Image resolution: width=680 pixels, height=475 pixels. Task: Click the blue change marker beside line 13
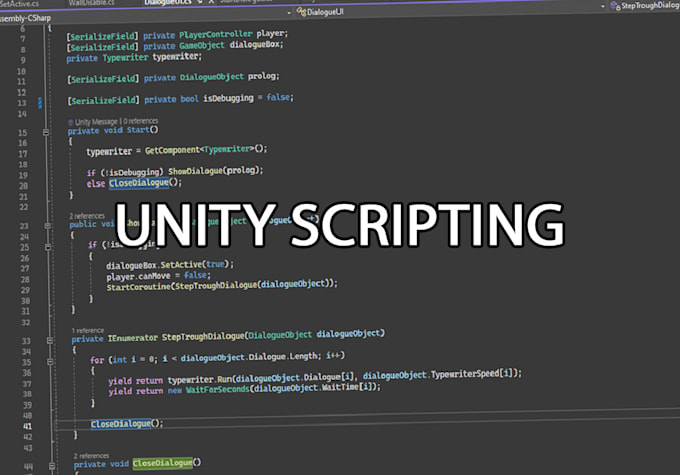point(40,102)
